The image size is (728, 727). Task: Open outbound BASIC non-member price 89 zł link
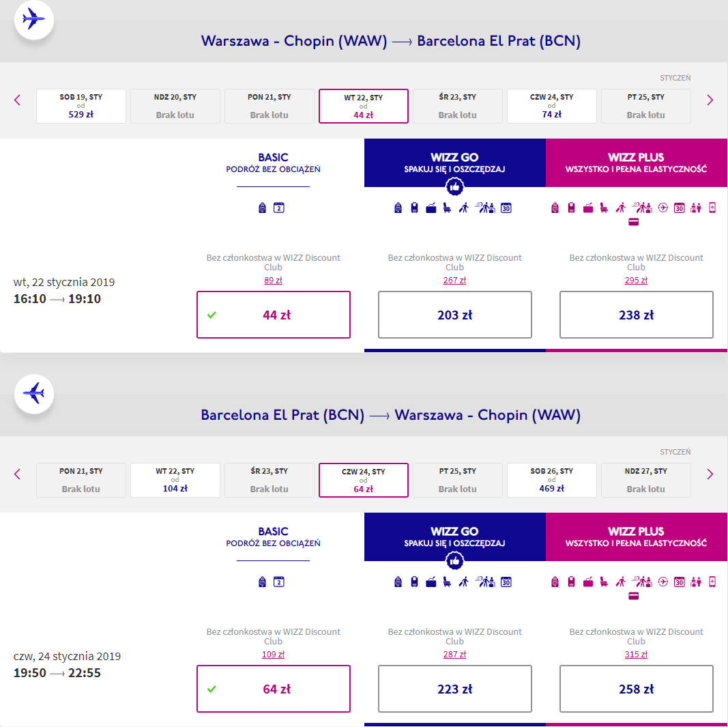pos(273,280)
